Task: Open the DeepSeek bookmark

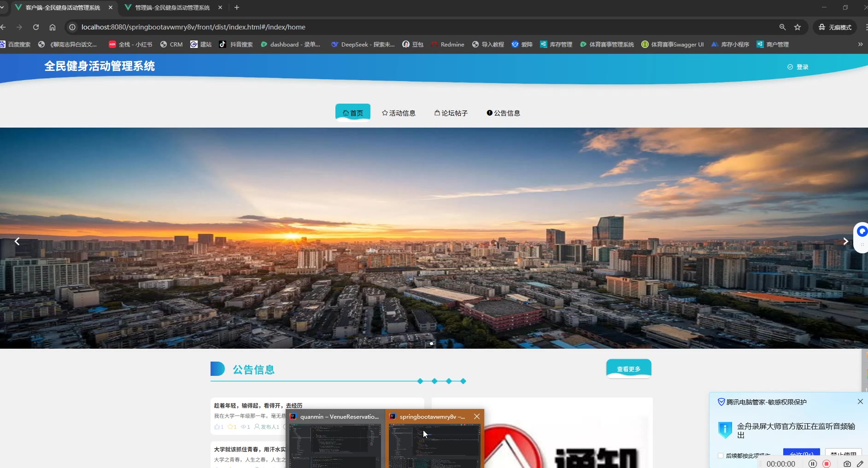Action: [363, 44]
